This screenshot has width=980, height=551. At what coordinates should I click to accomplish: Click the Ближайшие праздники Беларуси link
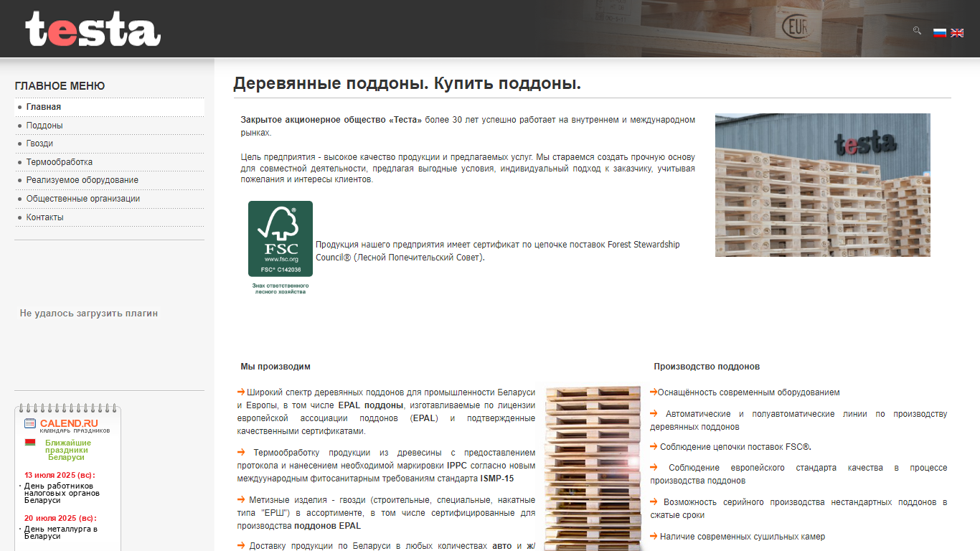coord(67,450)
